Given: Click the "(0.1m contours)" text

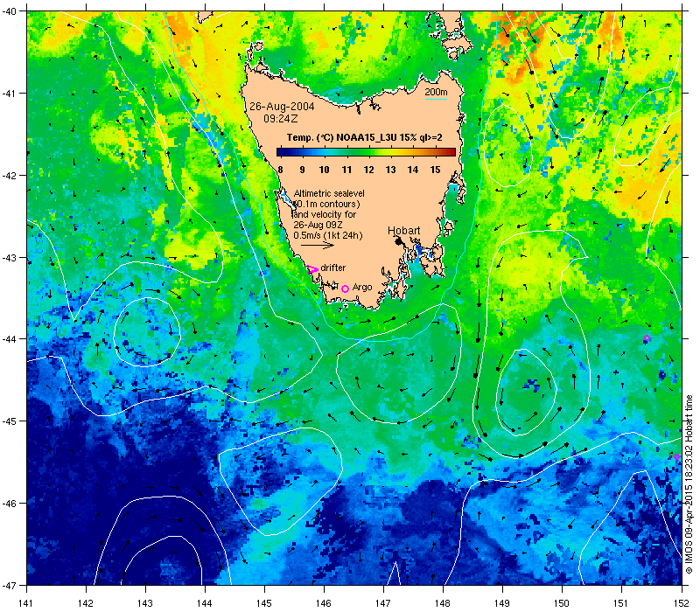Looking at the screenshot, I should tap(326, 204).
